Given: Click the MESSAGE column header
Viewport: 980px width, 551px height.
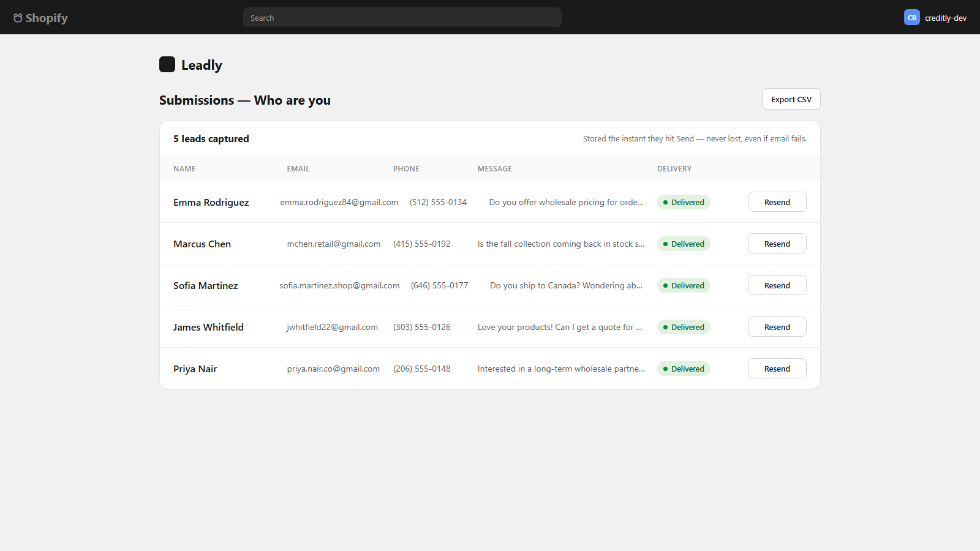Looking at the screenshot, I should (x=495, y=169).
